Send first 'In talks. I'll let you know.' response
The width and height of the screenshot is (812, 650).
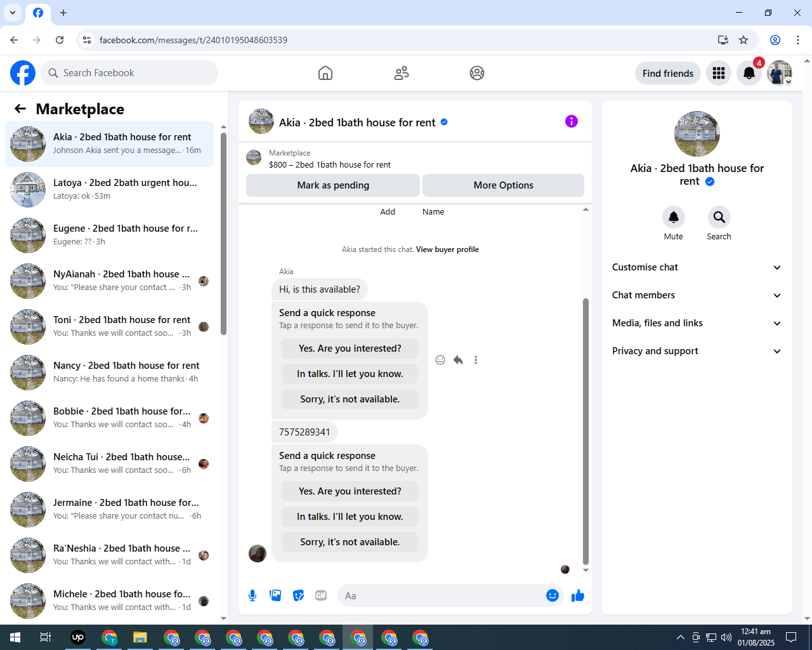[x=350, y=374]
